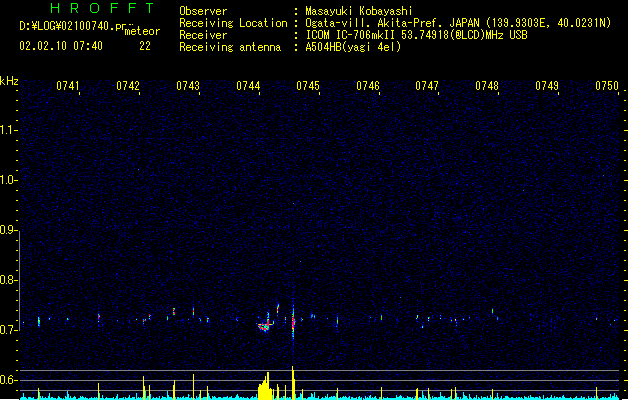Click the 0748 time marker
This screenshot has width=629, height=400.
487,86
